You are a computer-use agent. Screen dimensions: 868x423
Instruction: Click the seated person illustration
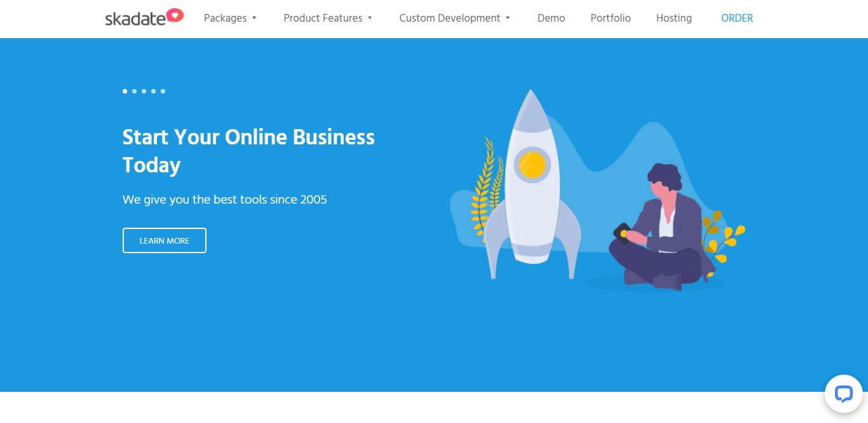pos(661,227)
